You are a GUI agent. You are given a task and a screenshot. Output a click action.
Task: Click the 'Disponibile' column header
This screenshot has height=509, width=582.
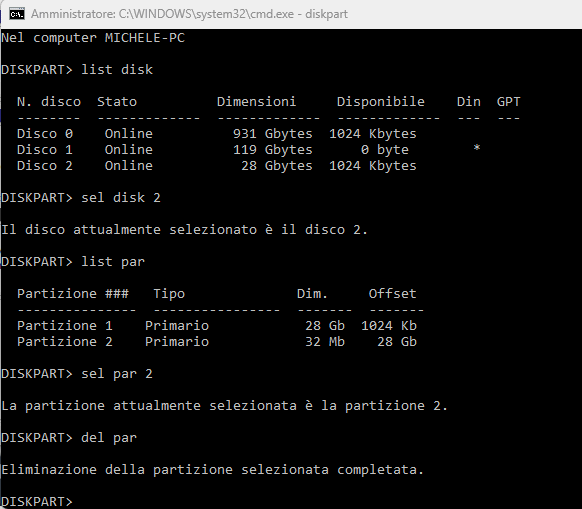(380, 101)
